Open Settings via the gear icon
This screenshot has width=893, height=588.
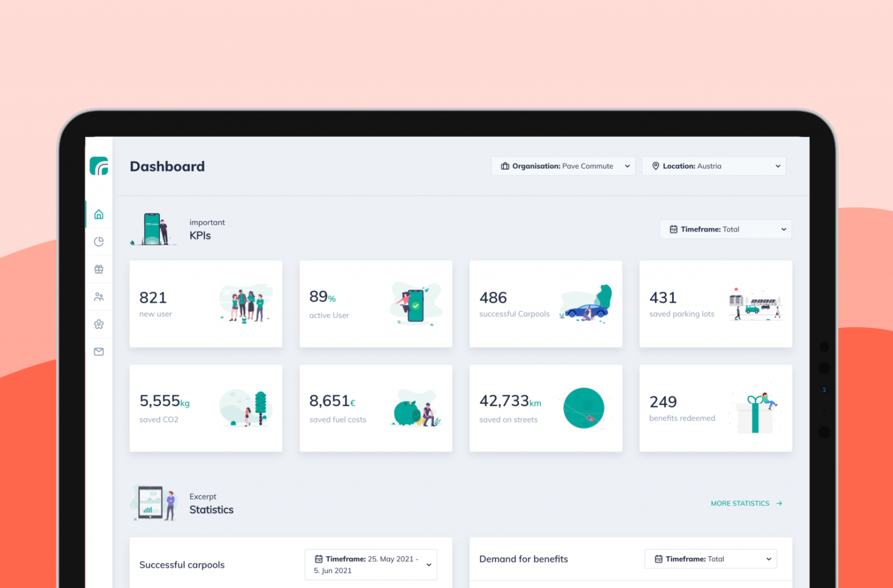click(99, 324)
